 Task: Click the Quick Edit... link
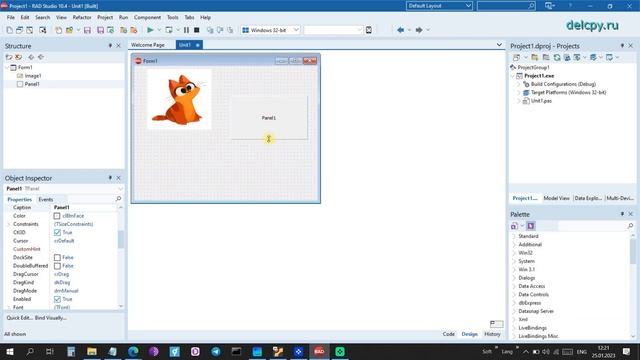pyautogui.click(x=19, y=318)
